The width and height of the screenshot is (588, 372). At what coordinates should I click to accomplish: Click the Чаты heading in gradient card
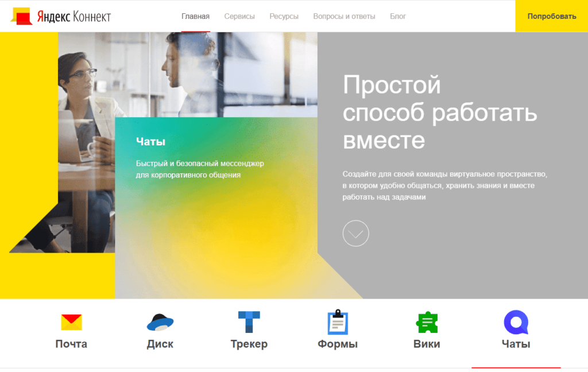[x=150, y=142]
